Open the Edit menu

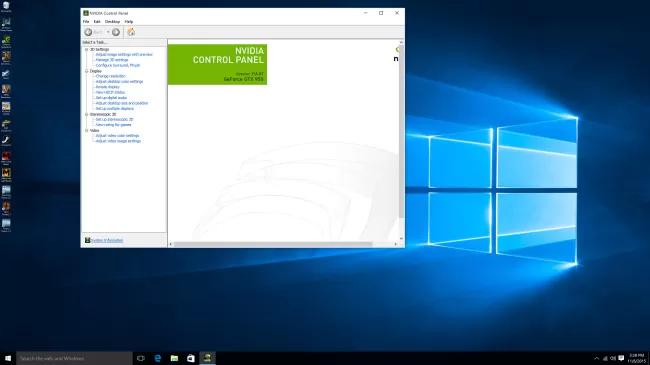(x=97, y=22)
